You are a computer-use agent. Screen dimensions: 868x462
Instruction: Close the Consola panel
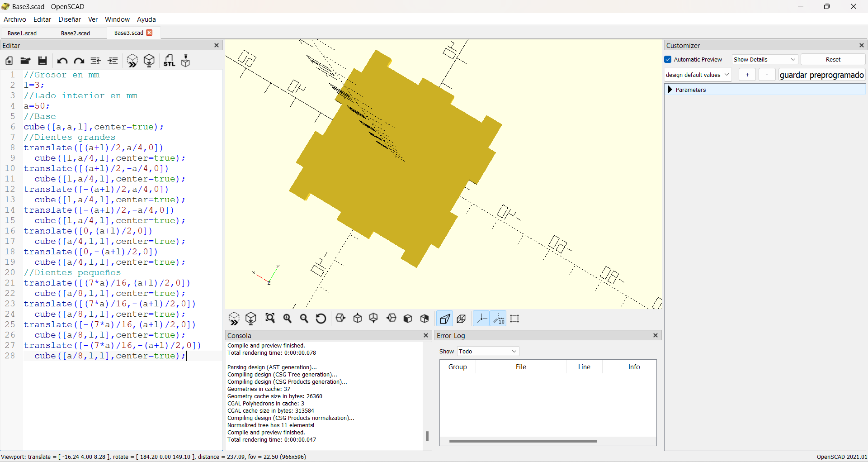point(425,335)
